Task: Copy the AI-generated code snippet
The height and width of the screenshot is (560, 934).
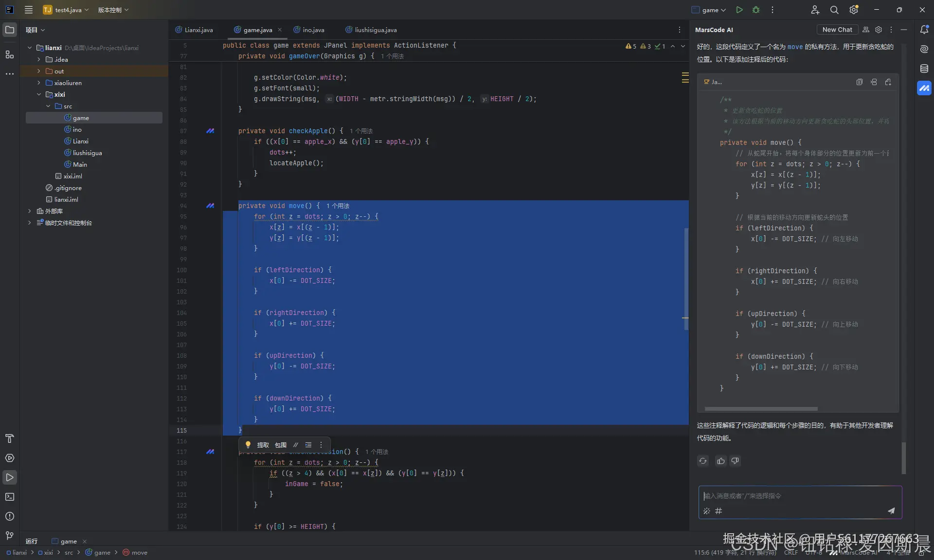Action: pyautogui.click(x=859, y=82)
